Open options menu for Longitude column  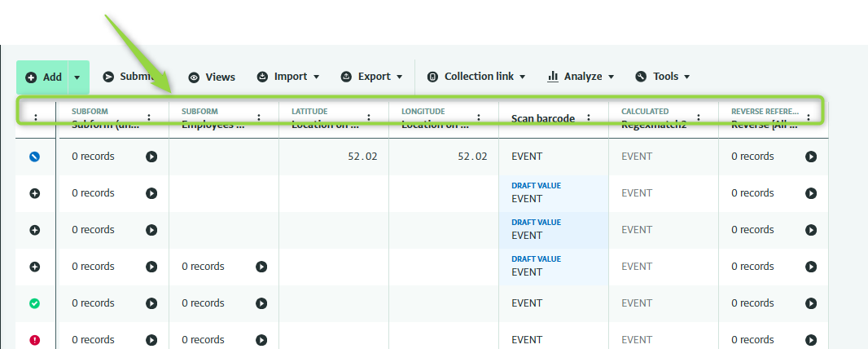point(479,117)
